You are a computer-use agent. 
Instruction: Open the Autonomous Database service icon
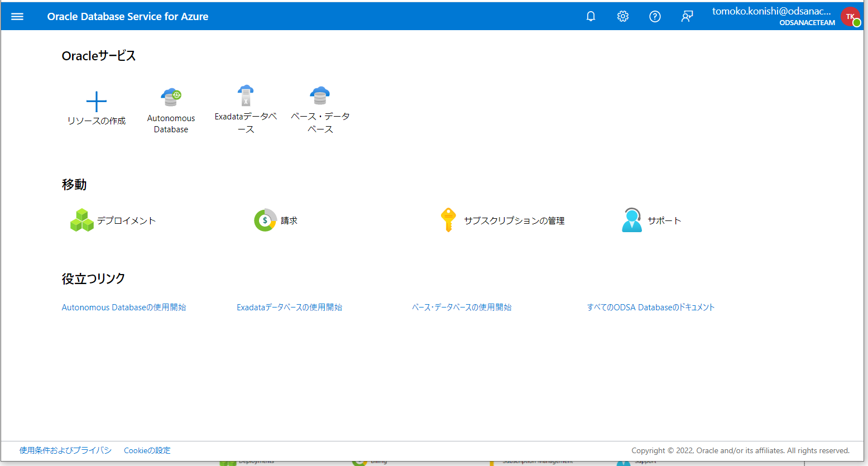point(171,97)
